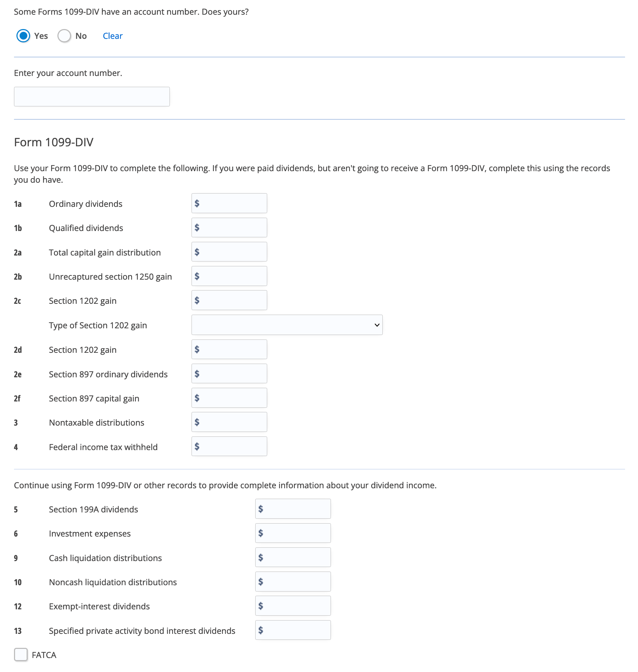Screen dimensions: 638x672
Task: Click the Clear link
Action: click(112, 36)
